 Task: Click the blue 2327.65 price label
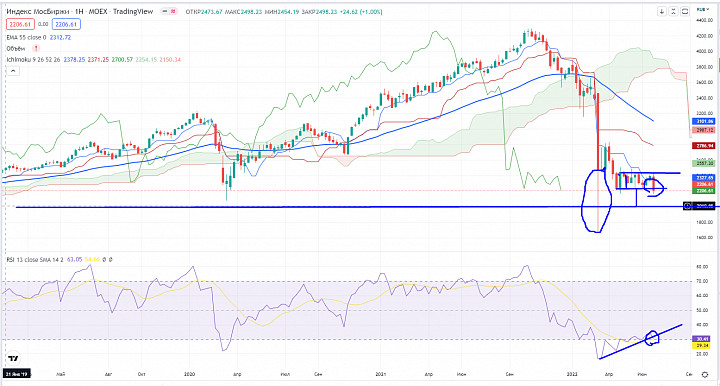pos(704,178)
